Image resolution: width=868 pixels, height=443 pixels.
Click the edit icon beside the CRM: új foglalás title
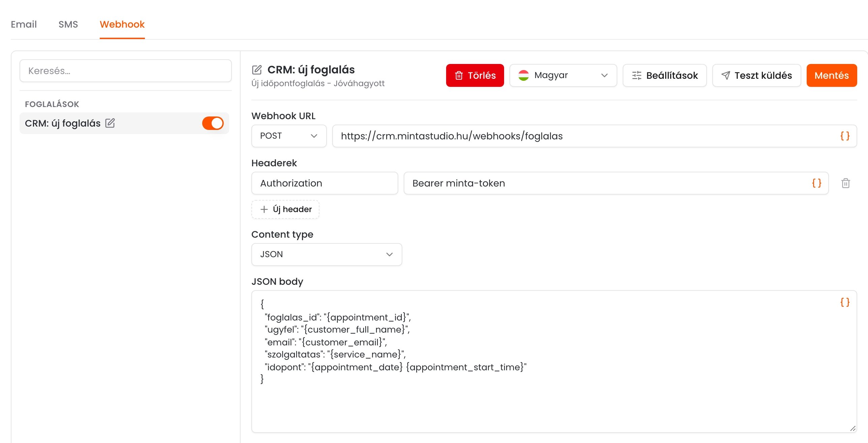coord(257,70)
